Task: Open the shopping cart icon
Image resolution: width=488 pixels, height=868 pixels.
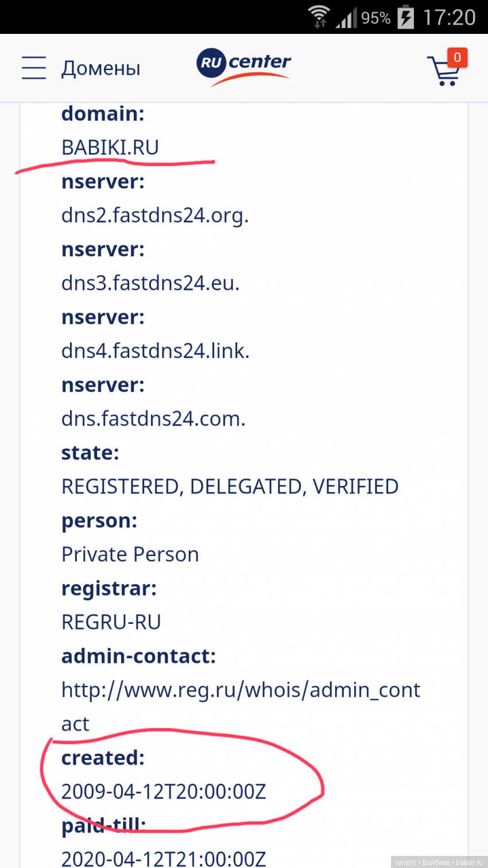Action: [443, 72]
